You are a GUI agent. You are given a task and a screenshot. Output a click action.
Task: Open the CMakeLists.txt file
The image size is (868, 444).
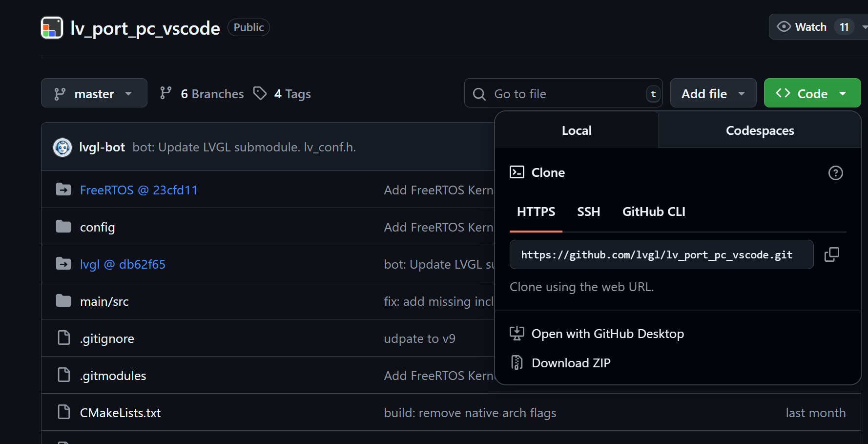[120, 413]
